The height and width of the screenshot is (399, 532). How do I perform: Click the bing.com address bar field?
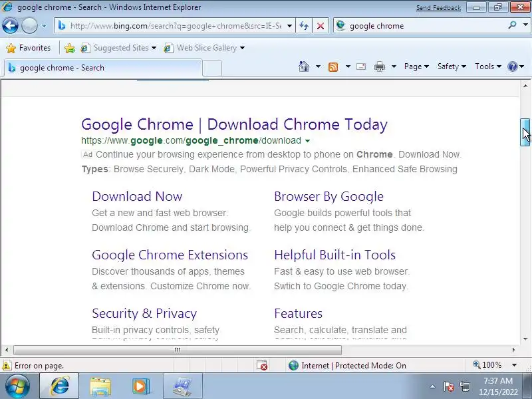click(176, 26)
